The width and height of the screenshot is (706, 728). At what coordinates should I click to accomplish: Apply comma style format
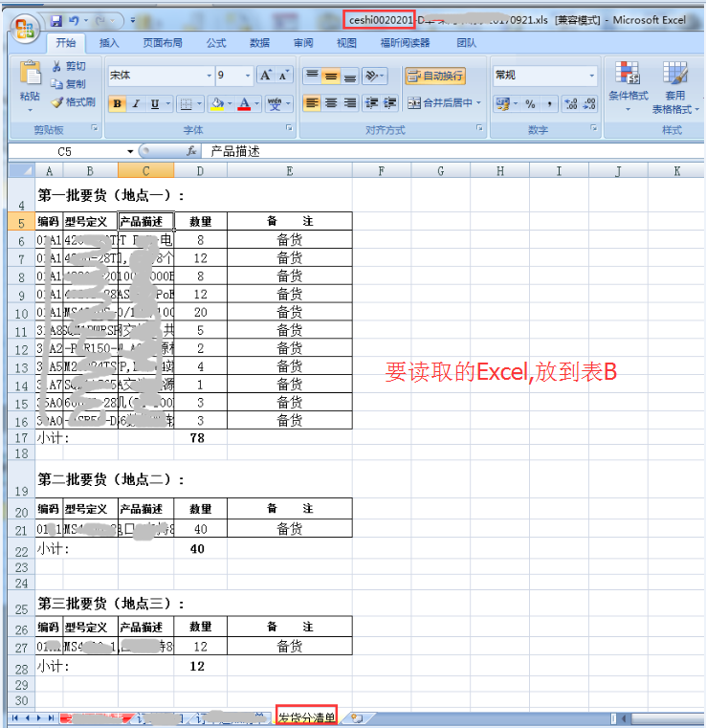(x=549, y=104)
